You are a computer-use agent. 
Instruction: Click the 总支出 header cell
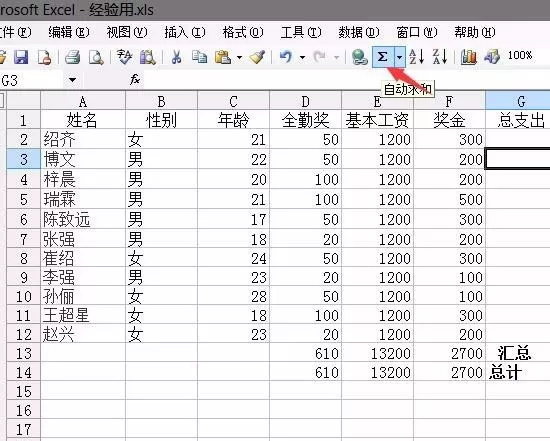pos(518,120)
